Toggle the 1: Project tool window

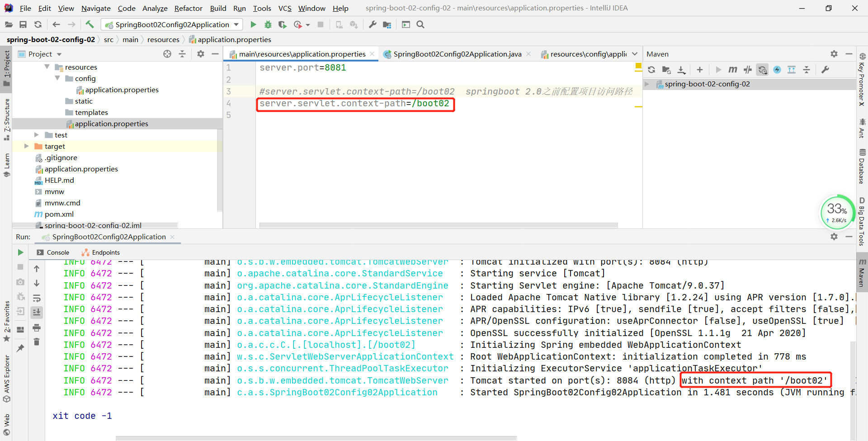[6, 69]
